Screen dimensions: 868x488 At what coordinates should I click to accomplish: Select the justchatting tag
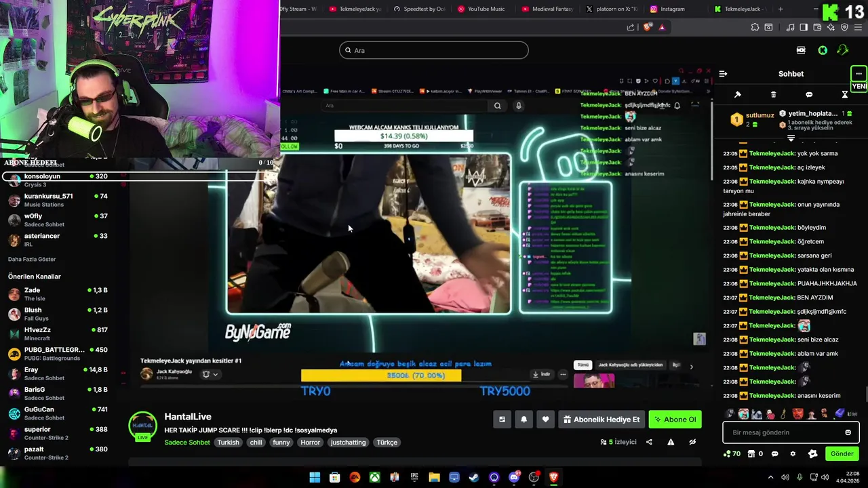pos(349,443)
